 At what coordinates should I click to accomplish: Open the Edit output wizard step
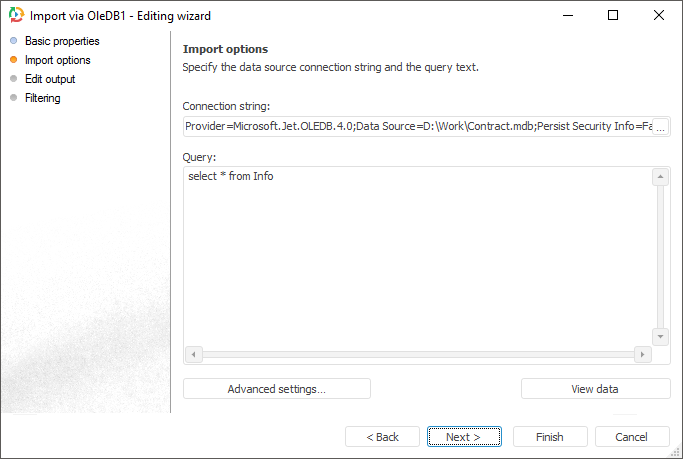pyautogui.click(x=50, y=79)
